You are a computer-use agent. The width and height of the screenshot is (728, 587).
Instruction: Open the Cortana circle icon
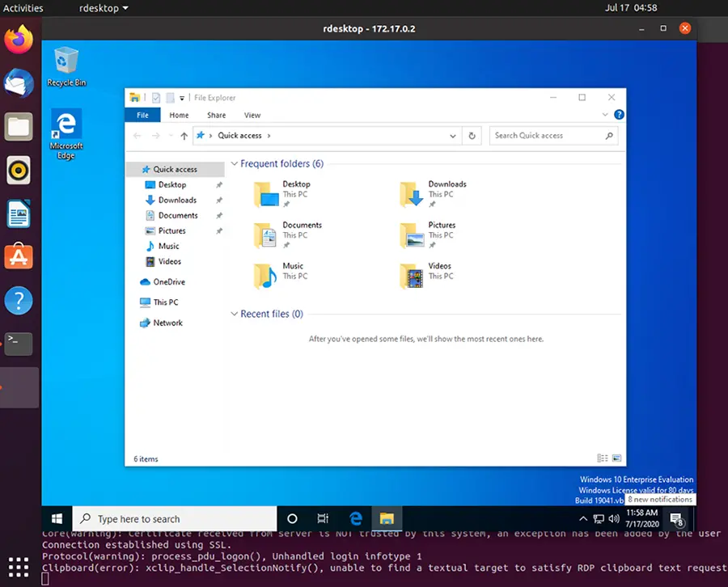pos(292,518)
